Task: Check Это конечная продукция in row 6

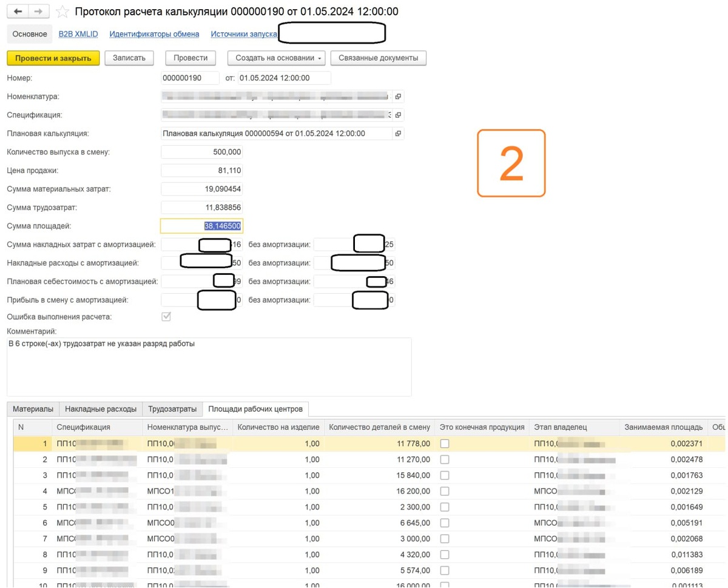Action: tap(445, 523)
